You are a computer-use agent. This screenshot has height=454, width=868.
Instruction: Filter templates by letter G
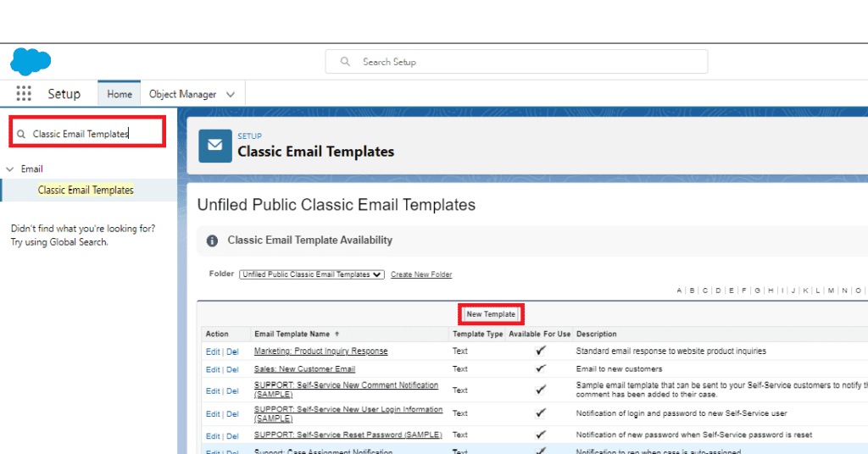[757, 291]
